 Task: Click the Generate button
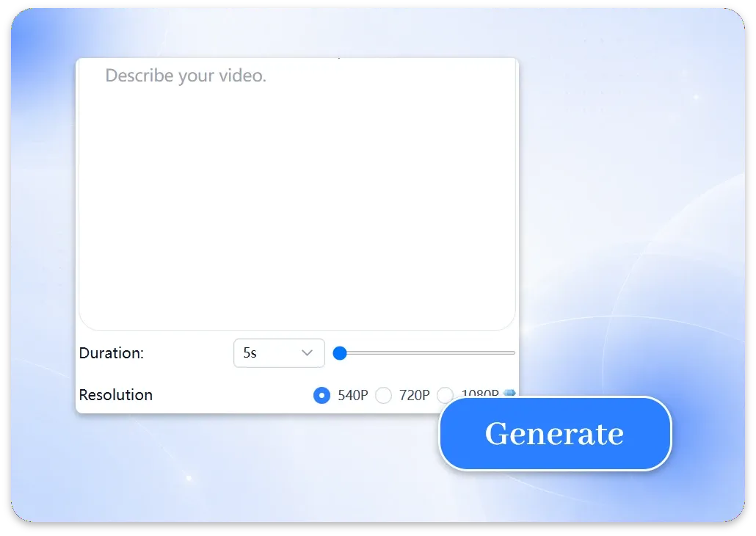pos(555,433)
